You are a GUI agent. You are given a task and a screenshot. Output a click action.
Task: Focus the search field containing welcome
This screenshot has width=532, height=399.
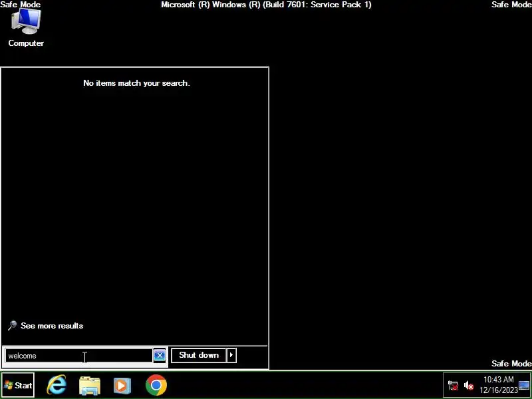point(78,356)
